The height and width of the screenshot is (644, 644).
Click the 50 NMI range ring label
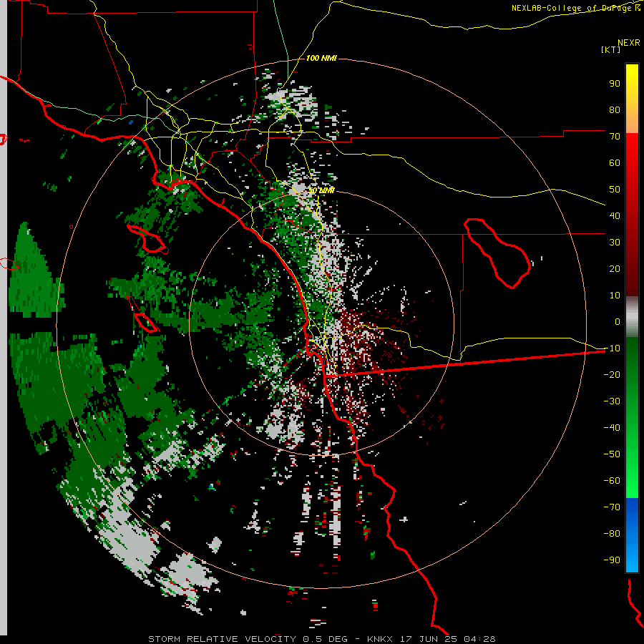[321, 190]
